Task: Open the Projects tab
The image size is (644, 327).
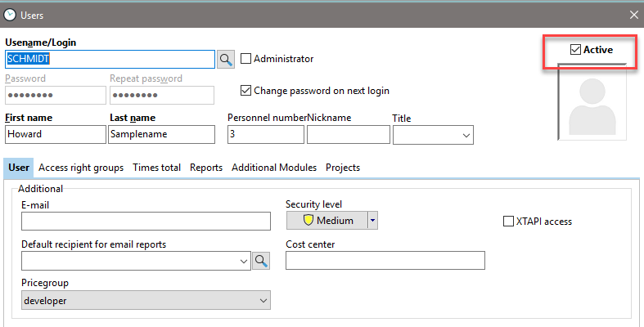Action: (343, 168)
